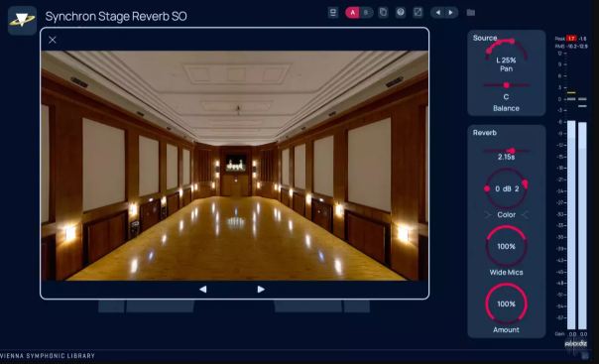This screenshot has height=364, width=599.
Task: Show next stage photo with right arrow
Action: (x=261, y=290)
